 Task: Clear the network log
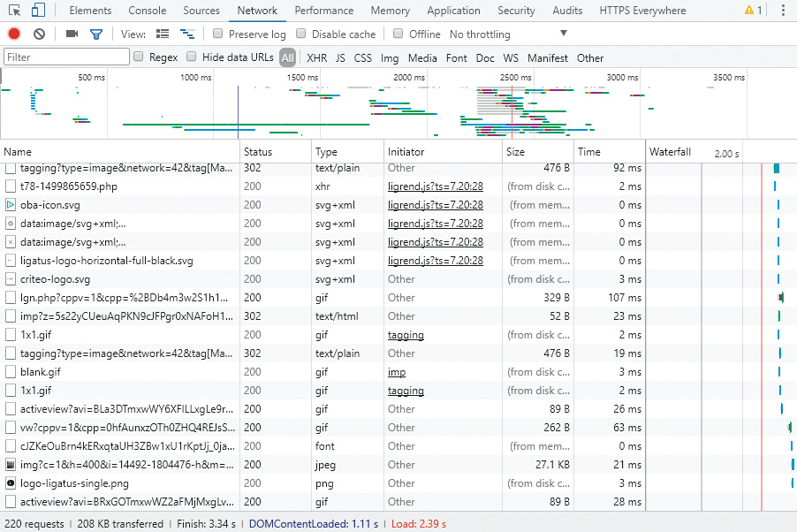click(39, 34)
